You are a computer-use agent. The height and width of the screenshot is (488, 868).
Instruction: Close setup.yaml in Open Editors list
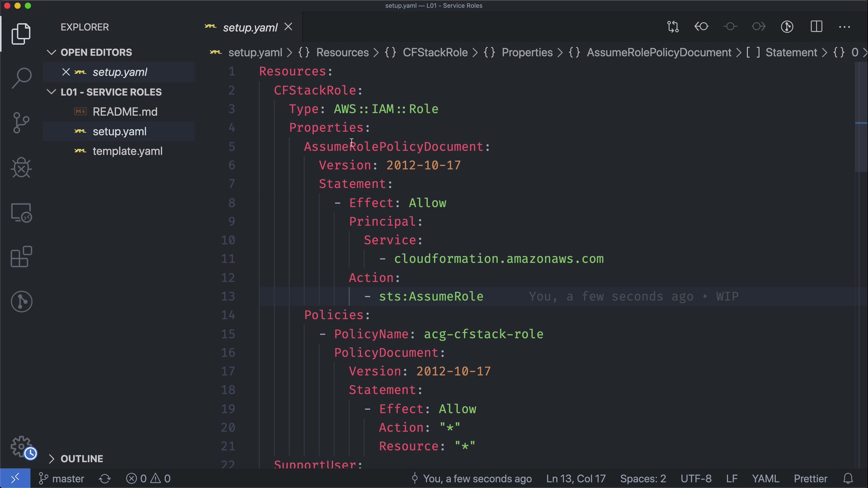tap(66, 72)
